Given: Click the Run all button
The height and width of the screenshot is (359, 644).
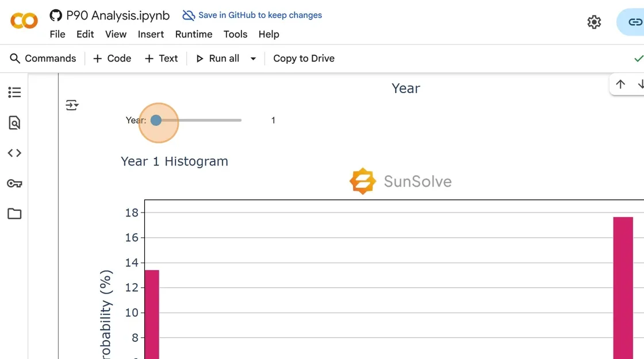Looking at the screenshot, I should click(217, 59).
